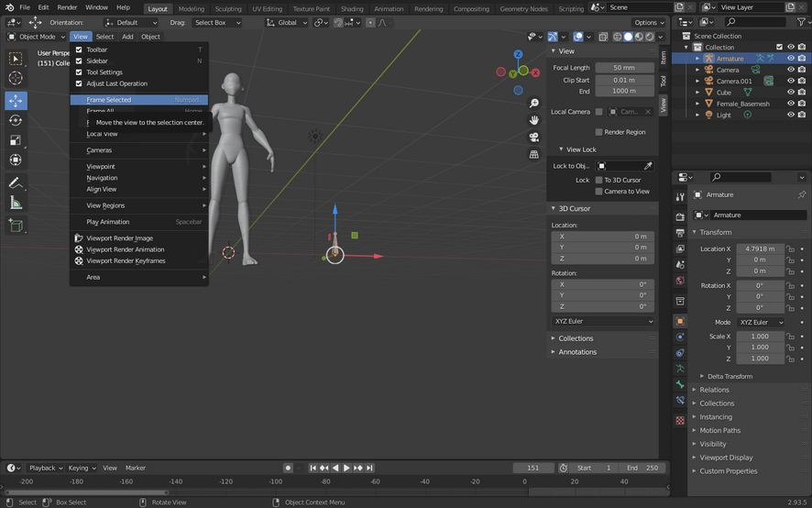Enable the Render Region checkbox
Image resolution: width=812 pixels, height=508 pixels.
pos(598,132)
